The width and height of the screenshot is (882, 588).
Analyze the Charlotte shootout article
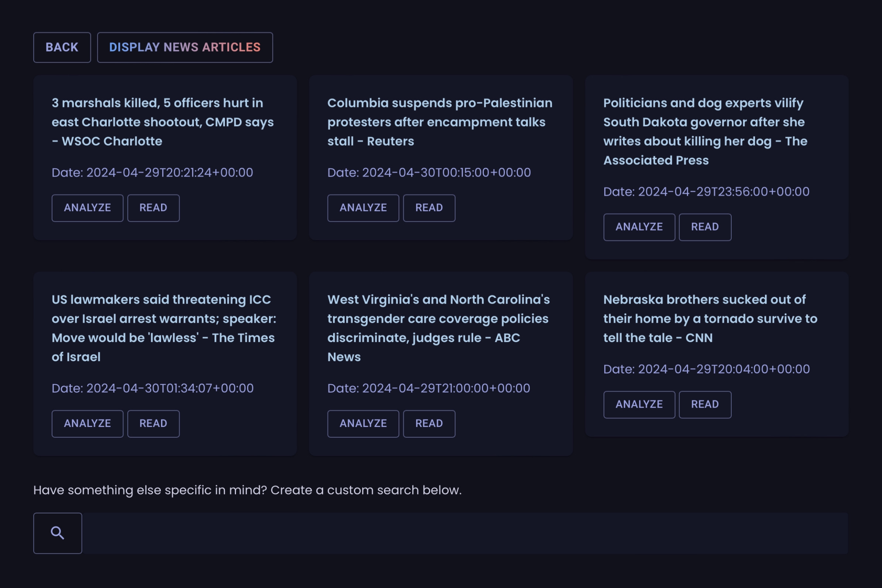(x=88, y=208)
